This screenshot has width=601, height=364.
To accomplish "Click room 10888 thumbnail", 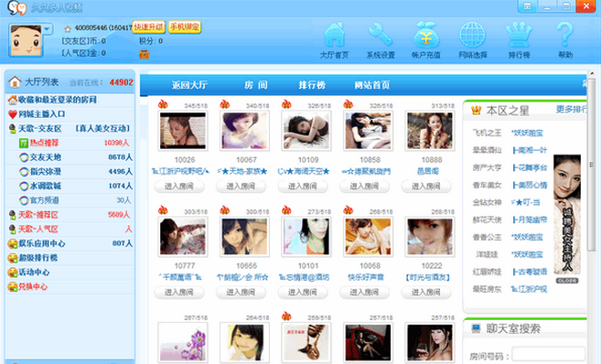I will click(430, 131).
